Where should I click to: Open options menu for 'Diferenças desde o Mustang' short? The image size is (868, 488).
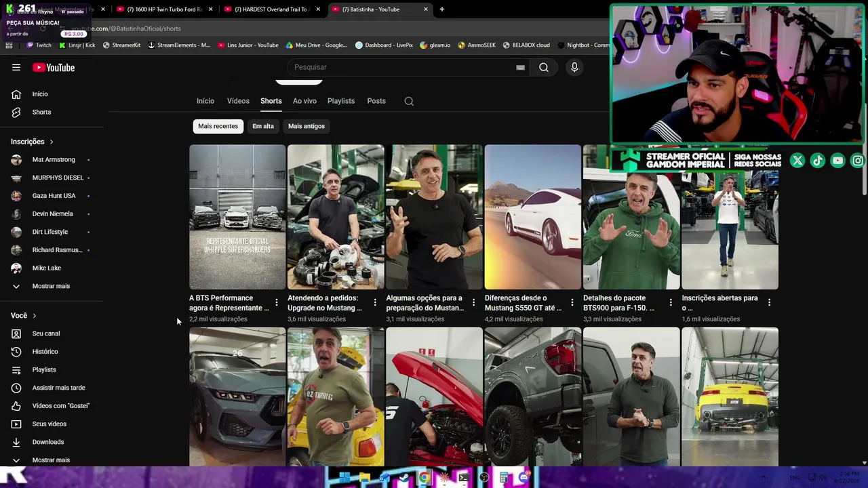click(572, 302)
